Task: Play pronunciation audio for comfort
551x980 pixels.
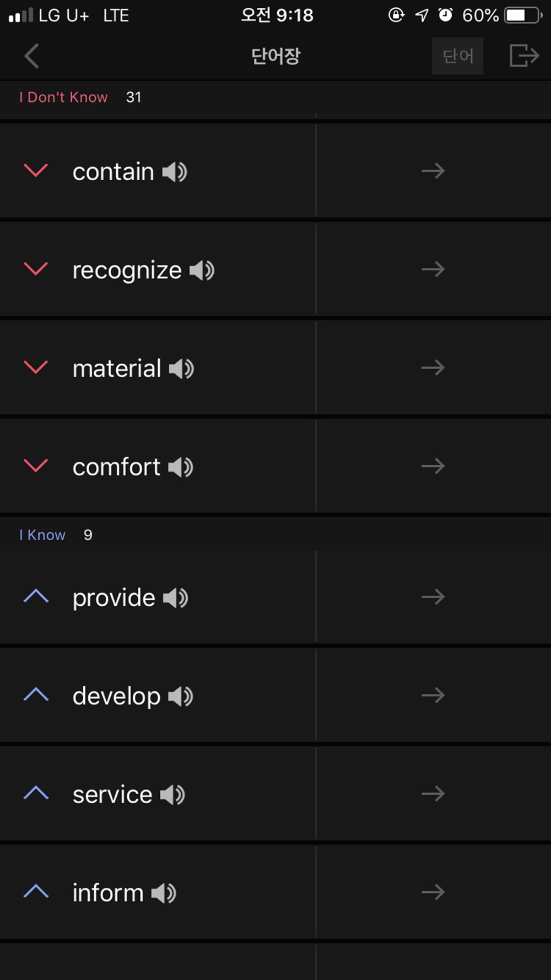Action: pos(181,467)
